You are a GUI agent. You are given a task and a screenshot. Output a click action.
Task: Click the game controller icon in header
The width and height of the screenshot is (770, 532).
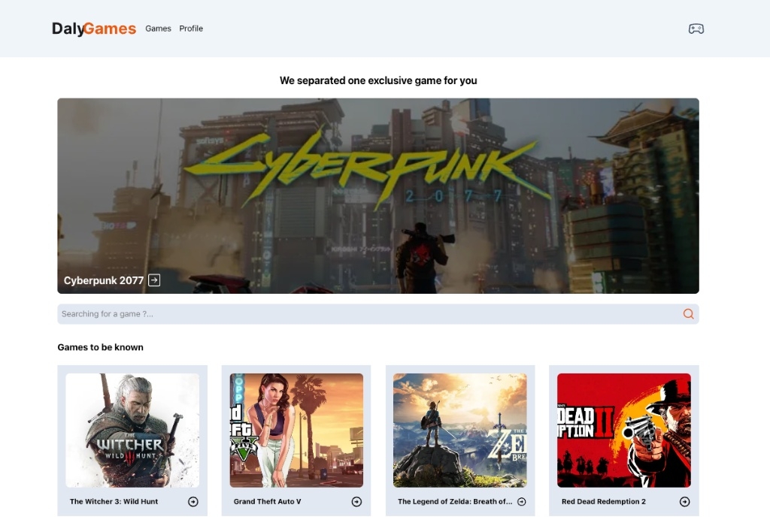coord(696,29)
